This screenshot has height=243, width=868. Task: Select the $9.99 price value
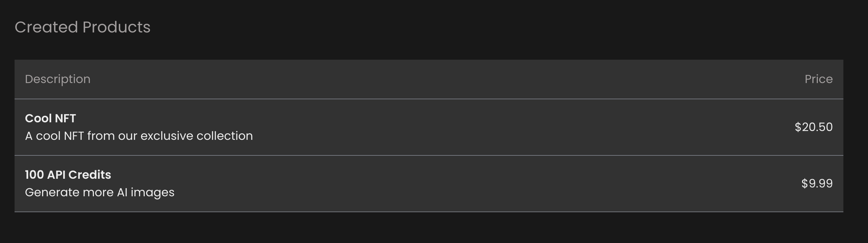817,183
